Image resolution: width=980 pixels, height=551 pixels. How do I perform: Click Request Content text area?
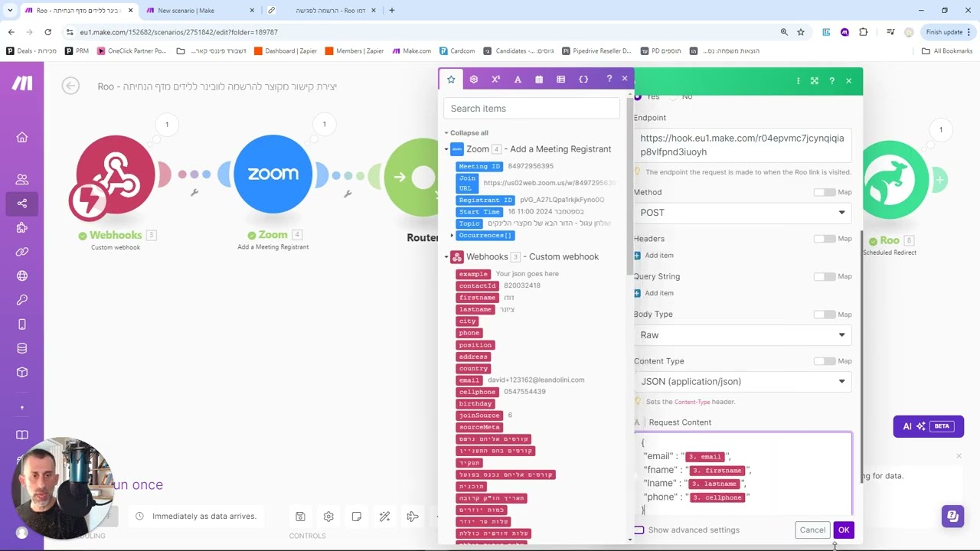point(743,474)
